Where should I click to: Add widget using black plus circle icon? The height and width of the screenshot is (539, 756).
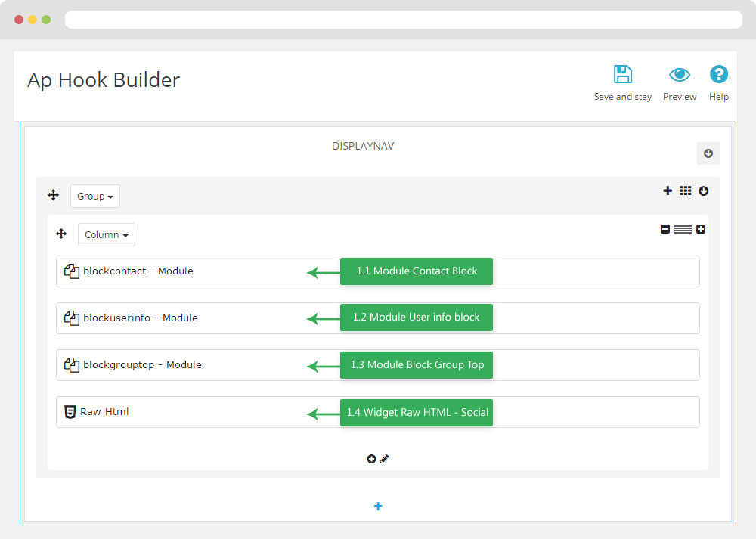click(371, 459)
